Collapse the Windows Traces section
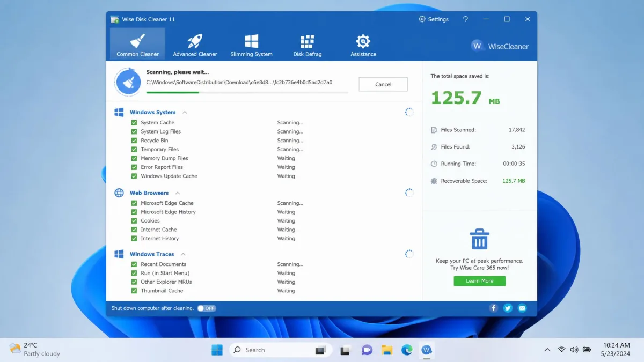644x362 pixels. tap(183, 254)
